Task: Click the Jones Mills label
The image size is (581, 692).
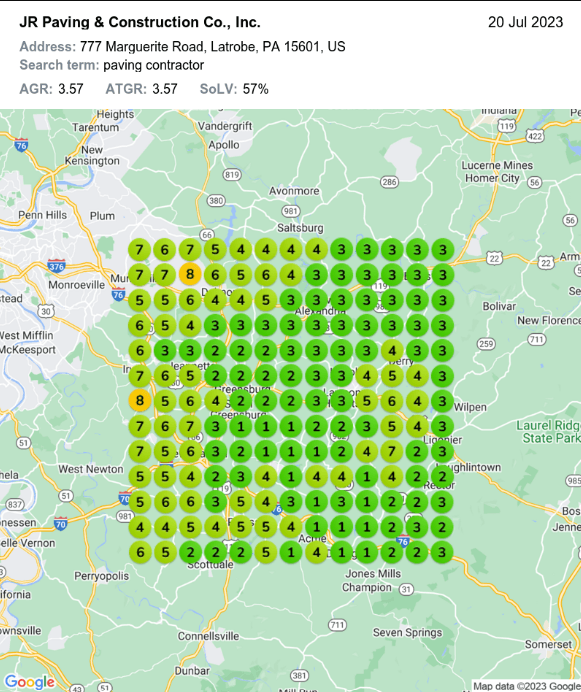Action: tap(373, 574)
